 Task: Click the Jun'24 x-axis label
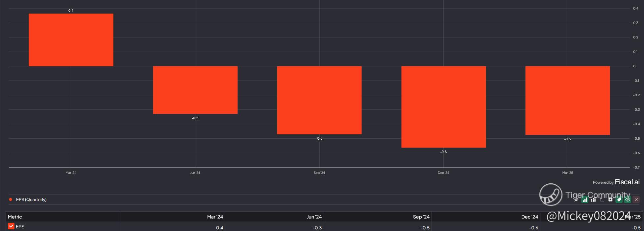tap(195, 173)
